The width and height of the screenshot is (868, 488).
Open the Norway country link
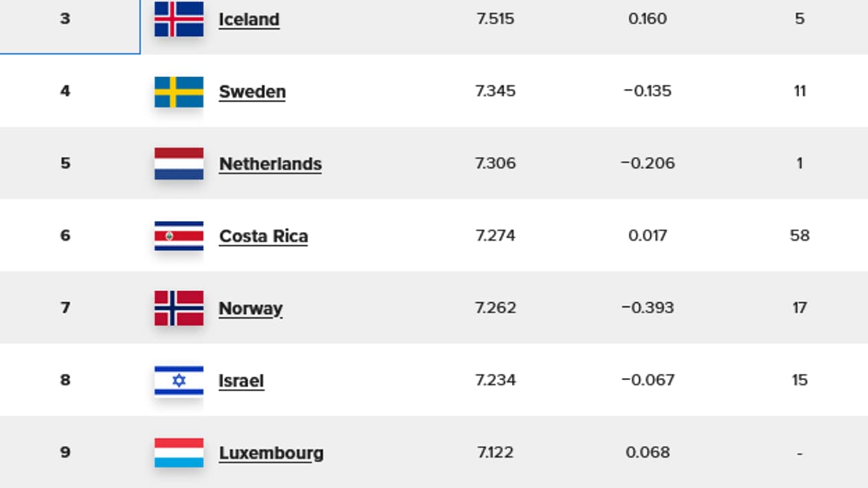coord(250,308)
